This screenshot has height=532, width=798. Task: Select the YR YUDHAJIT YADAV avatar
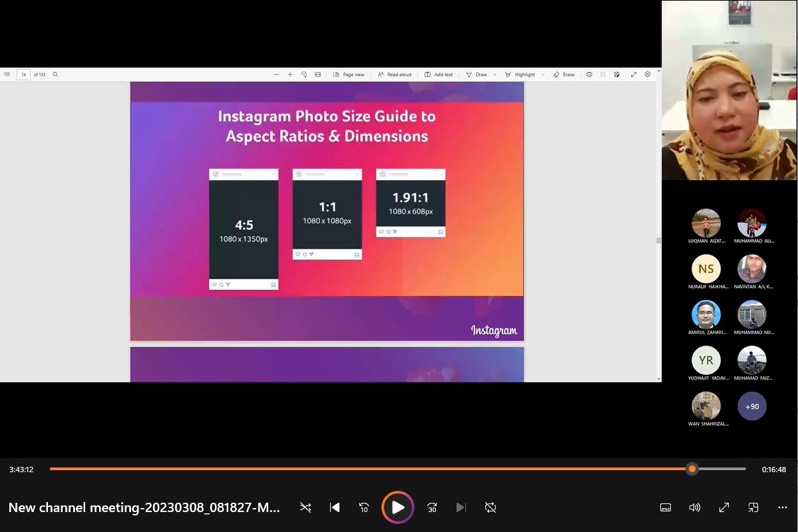tap(706, 360)
